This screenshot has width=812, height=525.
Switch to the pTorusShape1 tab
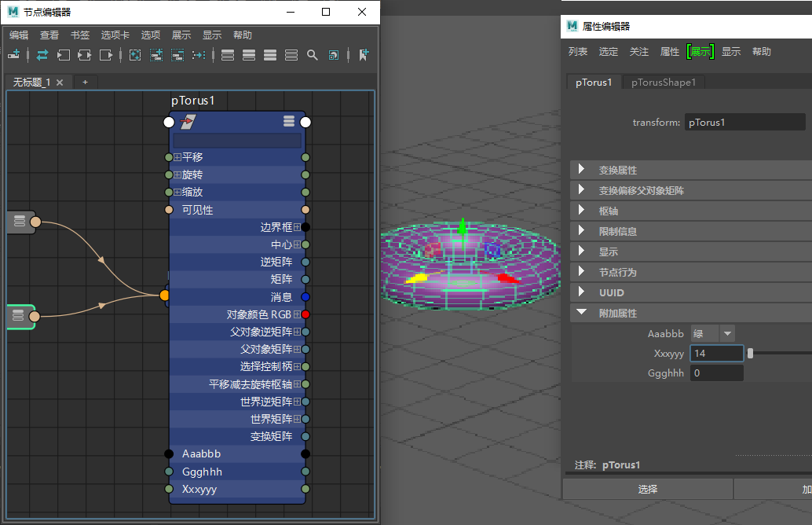664,82
